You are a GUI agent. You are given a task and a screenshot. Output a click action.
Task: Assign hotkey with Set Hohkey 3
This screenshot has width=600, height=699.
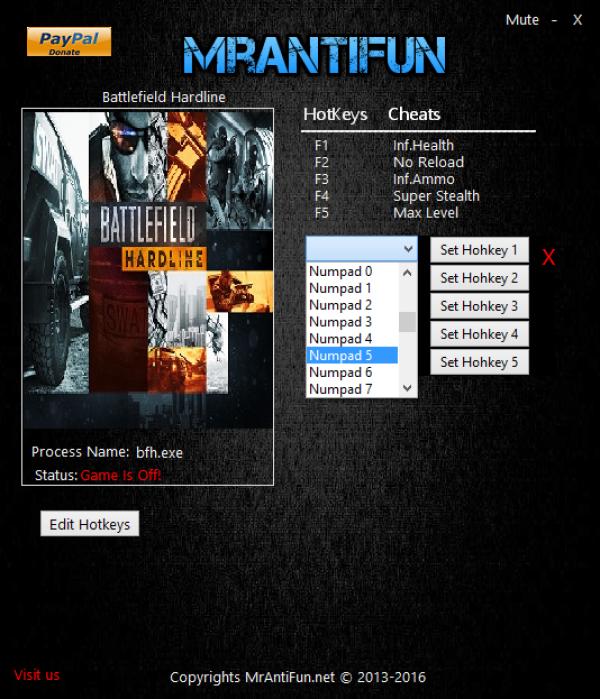(479, 306)
